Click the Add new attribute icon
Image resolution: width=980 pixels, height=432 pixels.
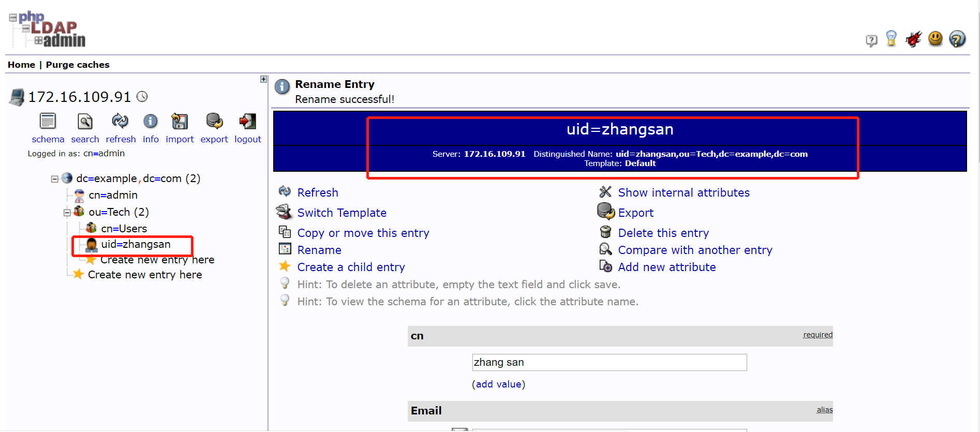pyautogui.click(x=605, y=266)
